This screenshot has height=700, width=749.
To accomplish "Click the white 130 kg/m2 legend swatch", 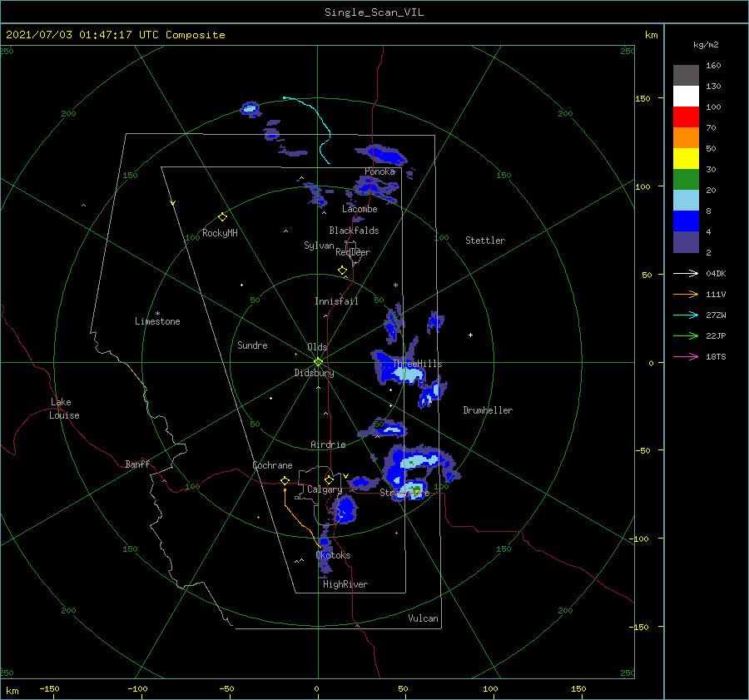I will [x=686, y=96].
